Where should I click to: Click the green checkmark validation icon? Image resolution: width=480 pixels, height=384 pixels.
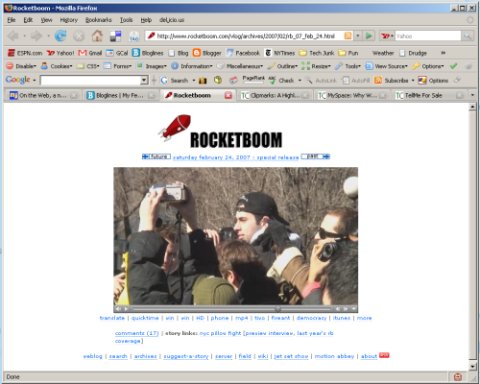coord(453,66)
